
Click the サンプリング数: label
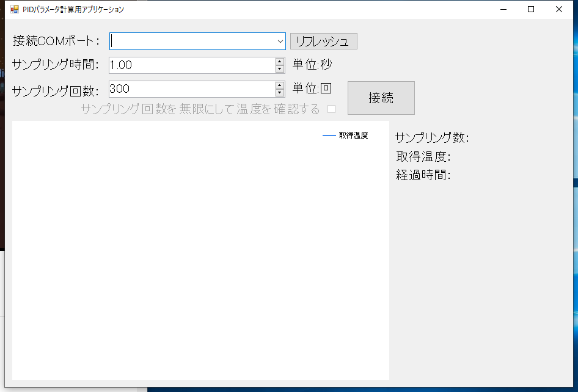tap(432, 138)
